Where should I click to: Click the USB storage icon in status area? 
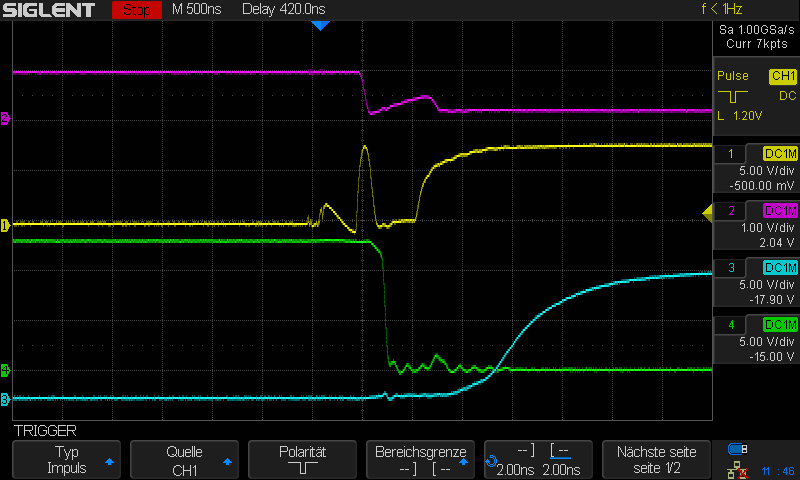(x=737, y=449)
